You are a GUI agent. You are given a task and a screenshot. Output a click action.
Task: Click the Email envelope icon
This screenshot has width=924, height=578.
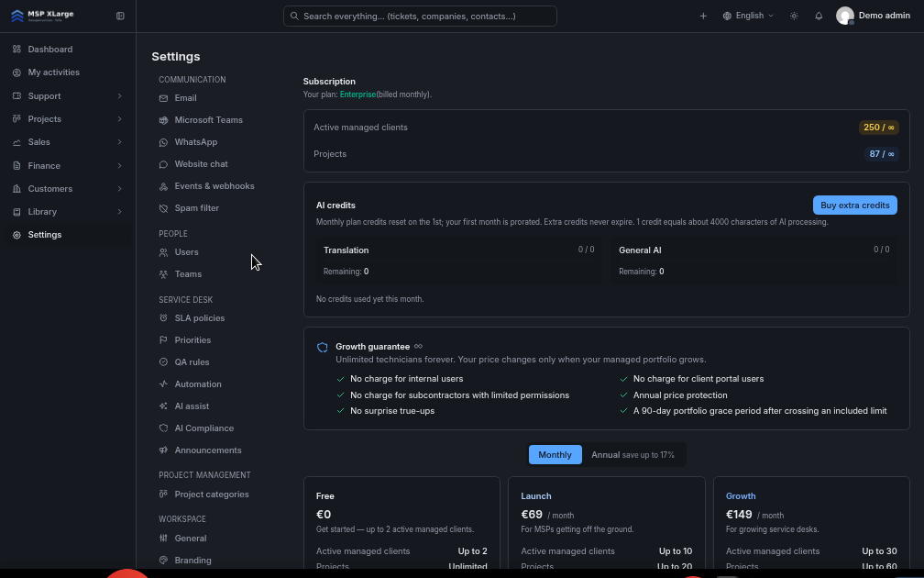pos(163,98)
